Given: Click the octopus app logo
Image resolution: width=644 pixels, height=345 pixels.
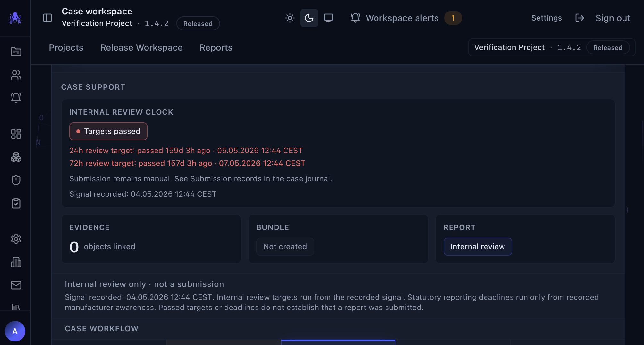Looking at the screenshot, I should click(x=15, y=18).
